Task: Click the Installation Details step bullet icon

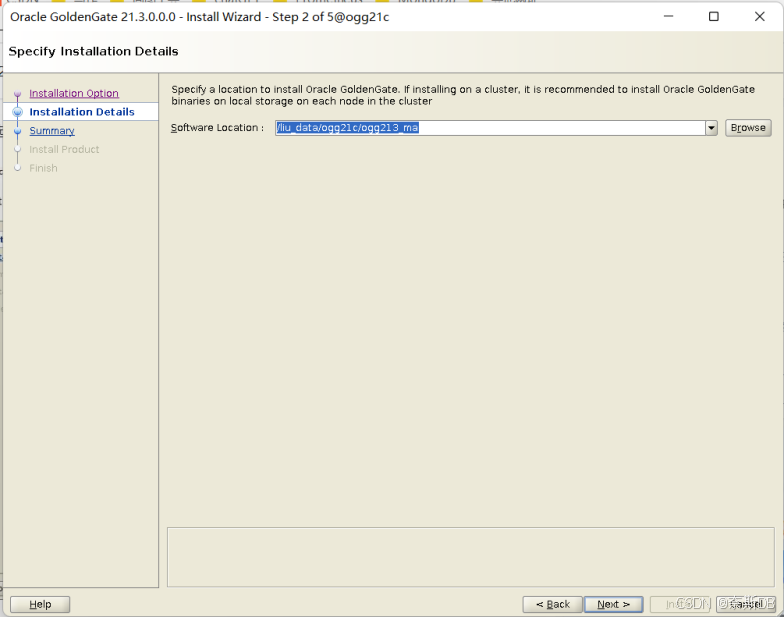Action: click(x=18, y=112)
